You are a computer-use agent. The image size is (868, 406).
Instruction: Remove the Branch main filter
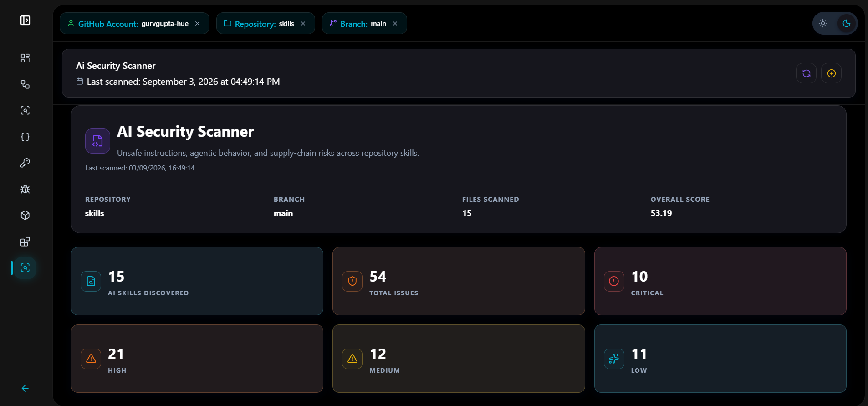(x=395, y=24)
